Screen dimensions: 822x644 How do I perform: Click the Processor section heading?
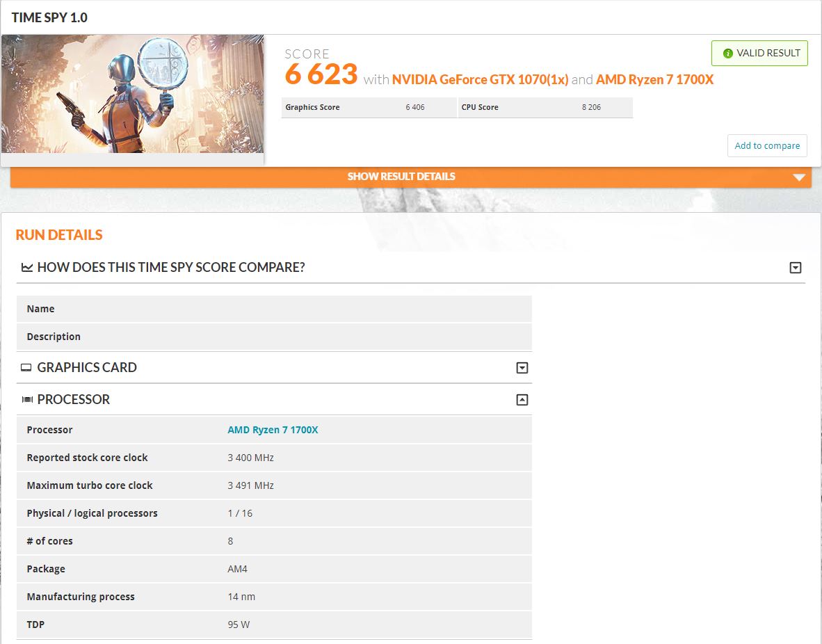[x=74, y=400]
